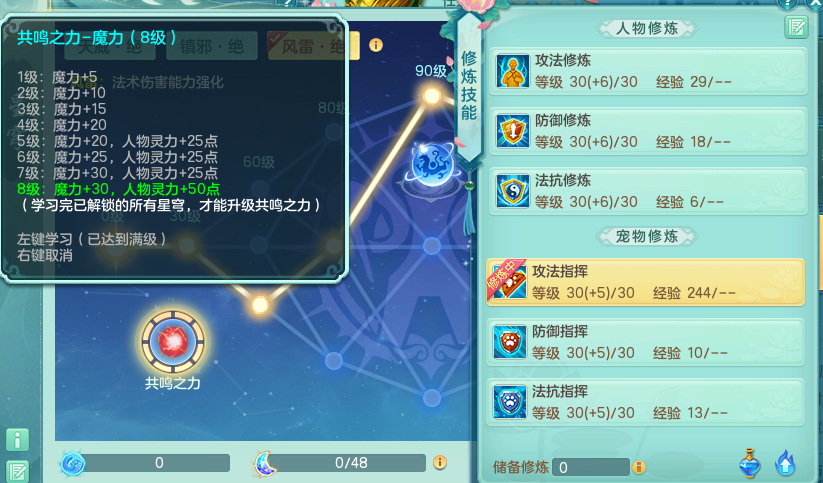Click info icon beside the 风雷·绝 tab

[376, 45]
